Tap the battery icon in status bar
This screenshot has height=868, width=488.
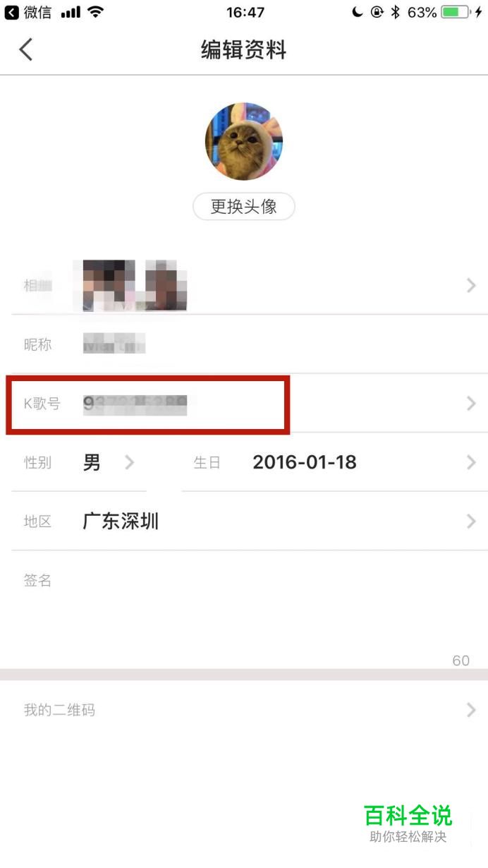pyautogui.click(x=456, y=12)
